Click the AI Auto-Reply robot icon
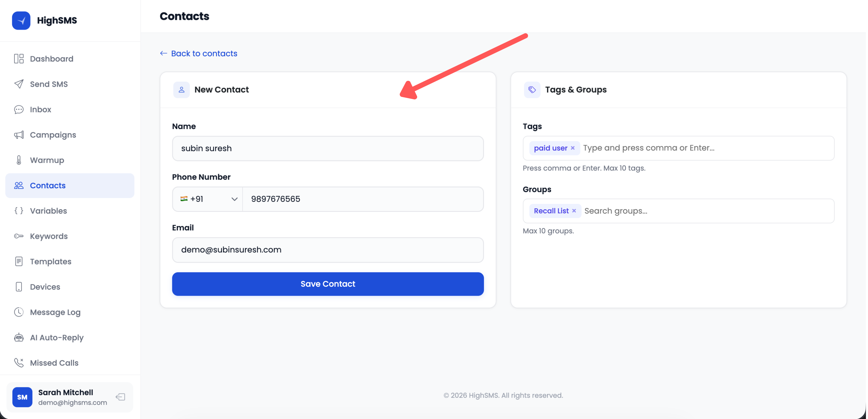 tap(19, 337)
